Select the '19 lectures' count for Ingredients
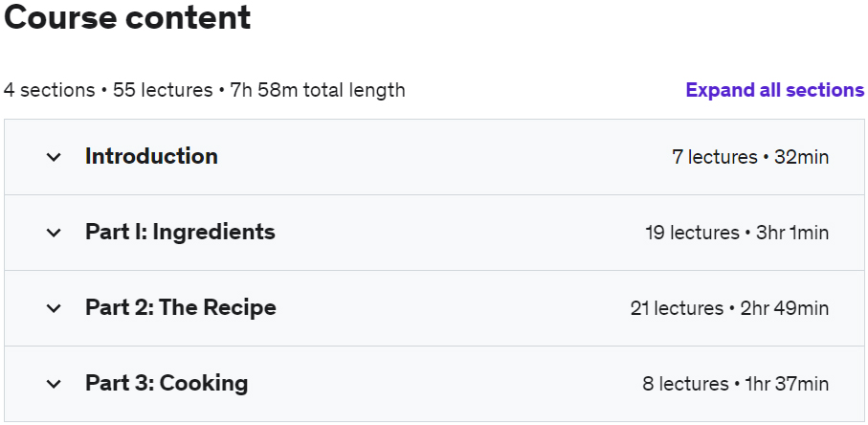 click(x=693, y=233)
